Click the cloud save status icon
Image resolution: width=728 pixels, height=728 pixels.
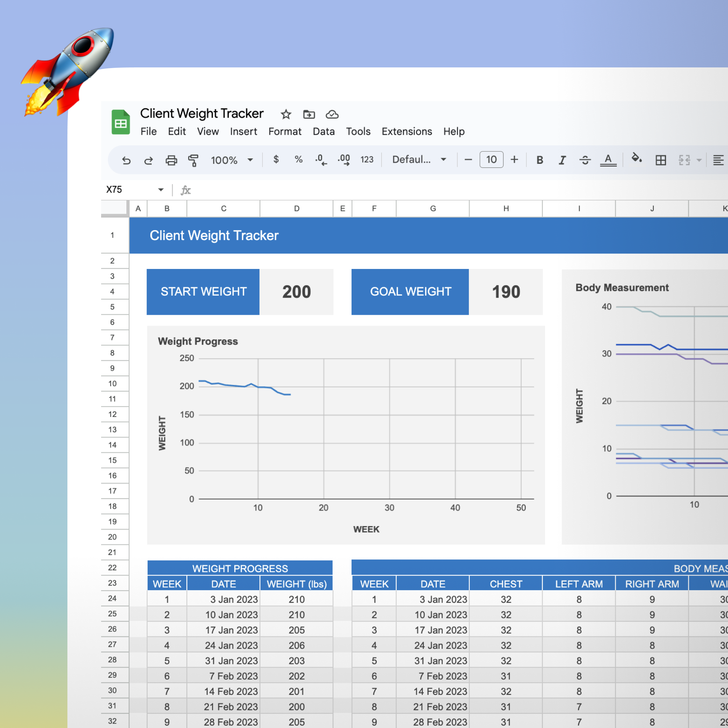[332, 114]
